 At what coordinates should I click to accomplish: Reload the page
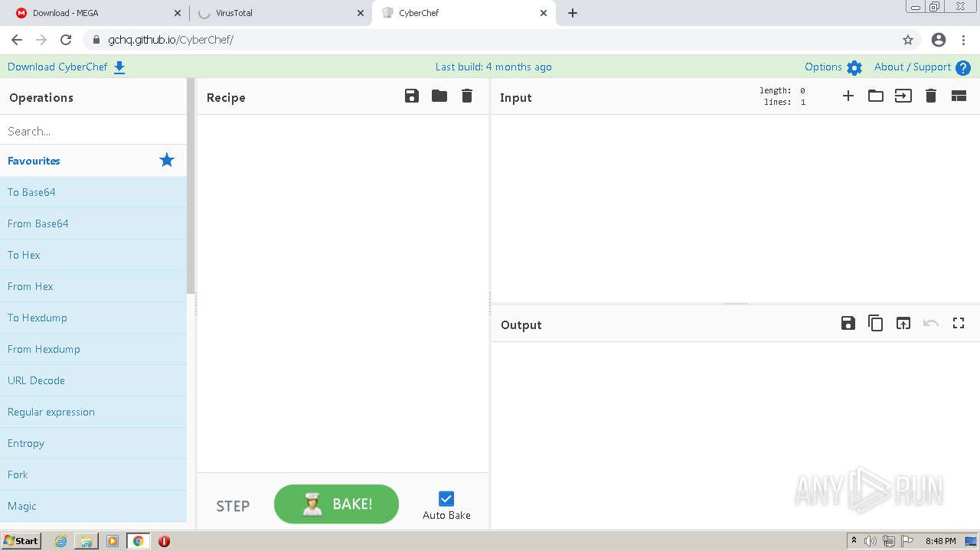66,40
